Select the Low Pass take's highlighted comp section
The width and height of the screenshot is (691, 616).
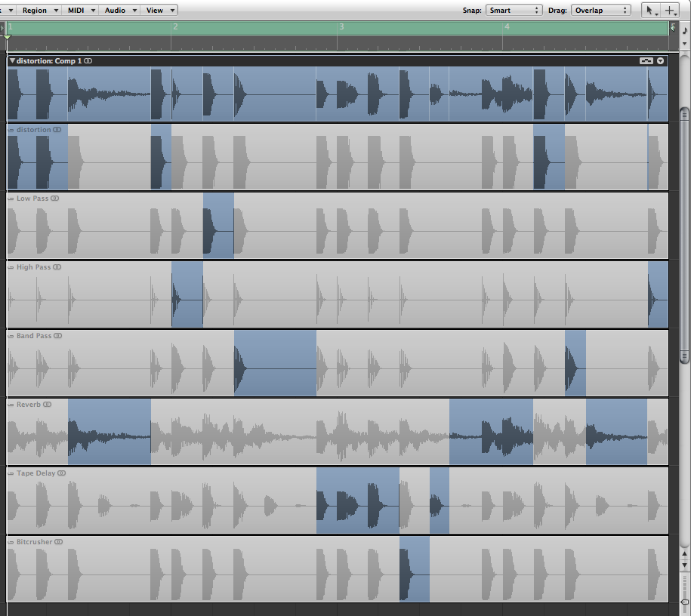pos(218,225)
